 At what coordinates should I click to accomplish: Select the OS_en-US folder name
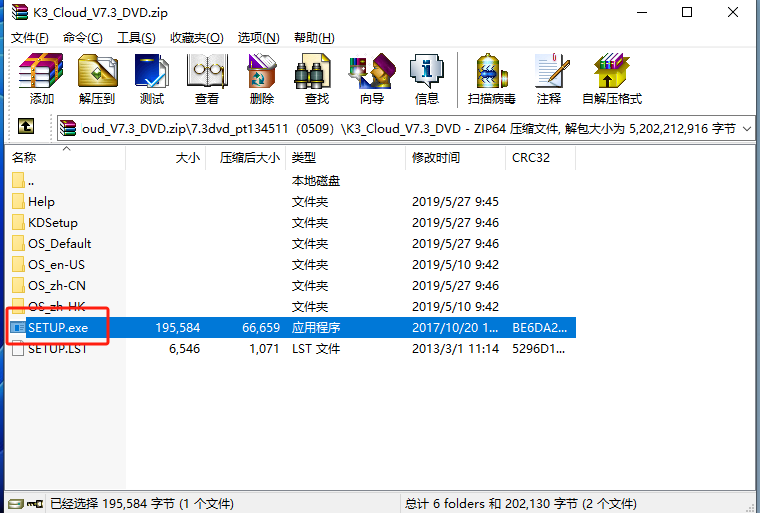[56, 264]
